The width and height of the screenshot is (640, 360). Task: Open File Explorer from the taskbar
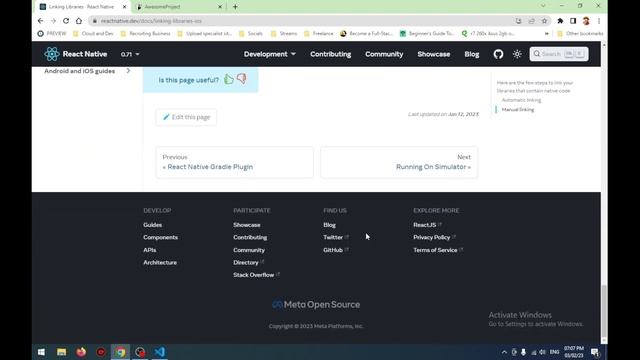tap(61, 352)
